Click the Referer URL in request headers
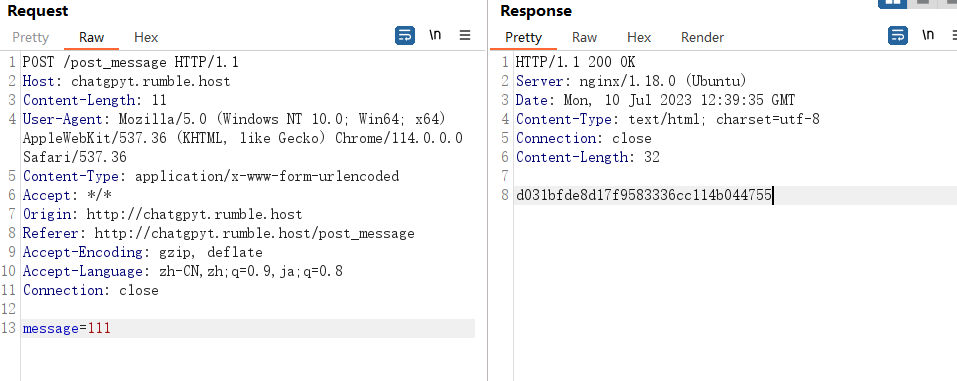The height and width of the screenshot is (381, 957). coord(255,233)
